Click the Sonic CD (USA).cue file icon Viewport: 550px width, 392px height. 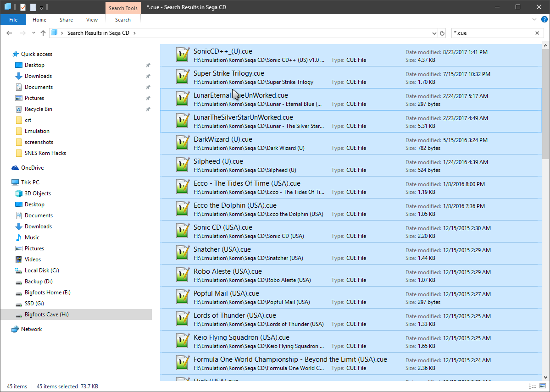183,231
